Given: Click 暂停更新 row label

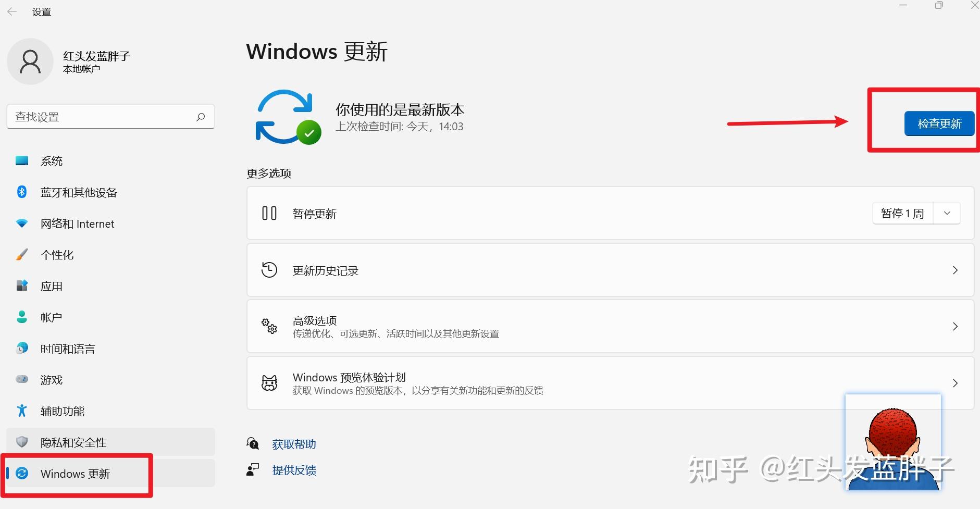Looking at the screenshot, I should 315,214.
